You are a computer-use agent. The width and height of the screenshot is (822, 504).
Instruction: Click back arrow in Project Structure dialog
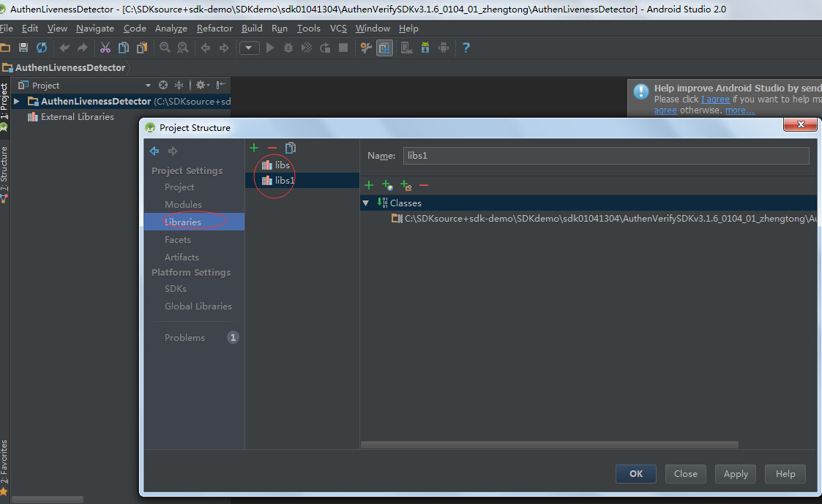click(x=154, y=151)
